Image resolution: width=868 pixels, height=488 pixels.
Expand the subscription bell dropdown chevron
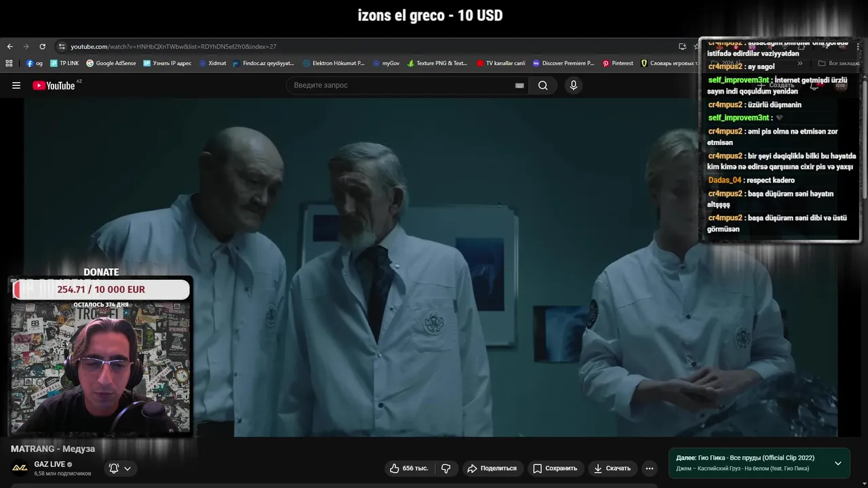(127, 468)
